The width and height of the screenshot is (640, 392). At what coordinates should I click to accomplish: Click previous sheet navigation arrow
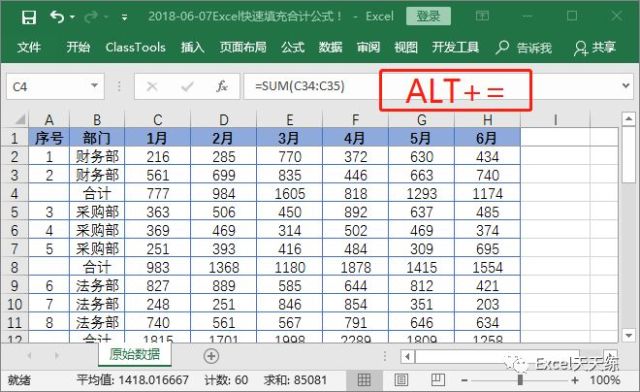click(x=29, y=356)
